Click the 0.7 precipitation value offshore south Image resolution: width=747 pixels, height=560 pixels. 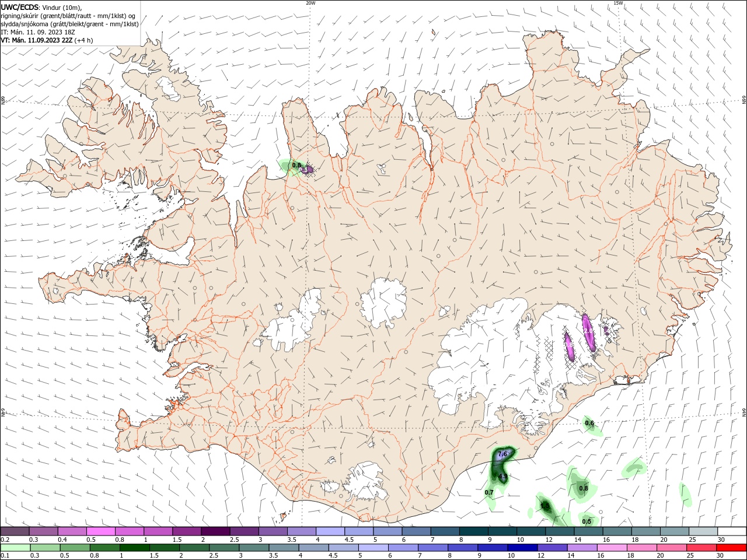(x=489, y=492)
